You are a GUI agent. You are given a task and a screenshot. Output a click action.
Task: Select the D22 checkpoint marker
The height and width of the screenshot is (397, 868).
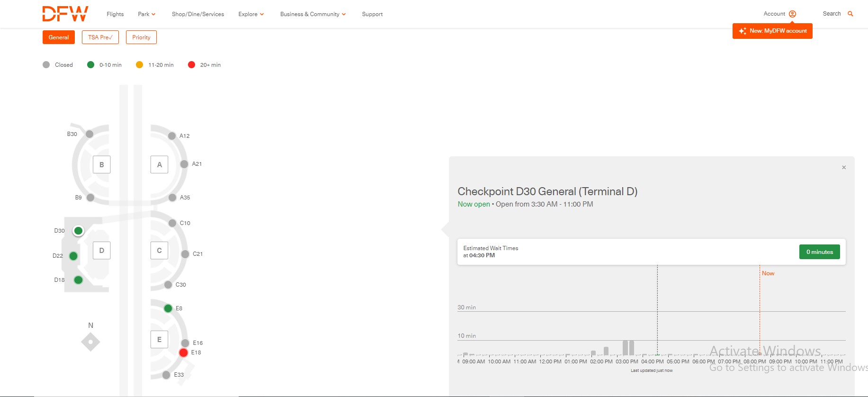coord(73,256)
